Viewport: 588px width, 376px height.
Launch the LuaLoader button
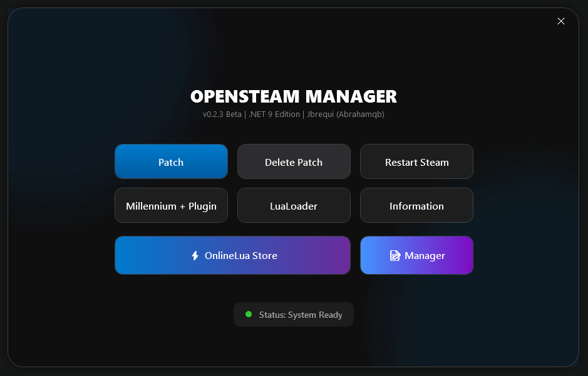294,205
